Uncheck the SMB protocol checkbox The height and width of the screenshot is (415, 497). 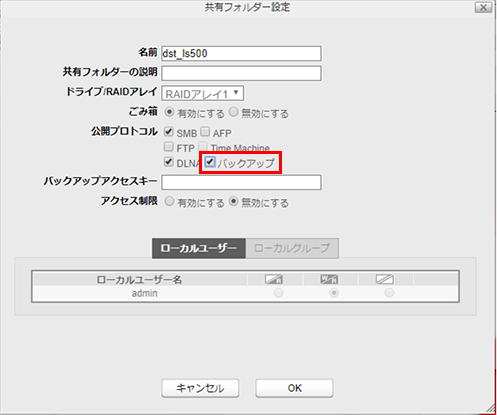coord(168,132)
